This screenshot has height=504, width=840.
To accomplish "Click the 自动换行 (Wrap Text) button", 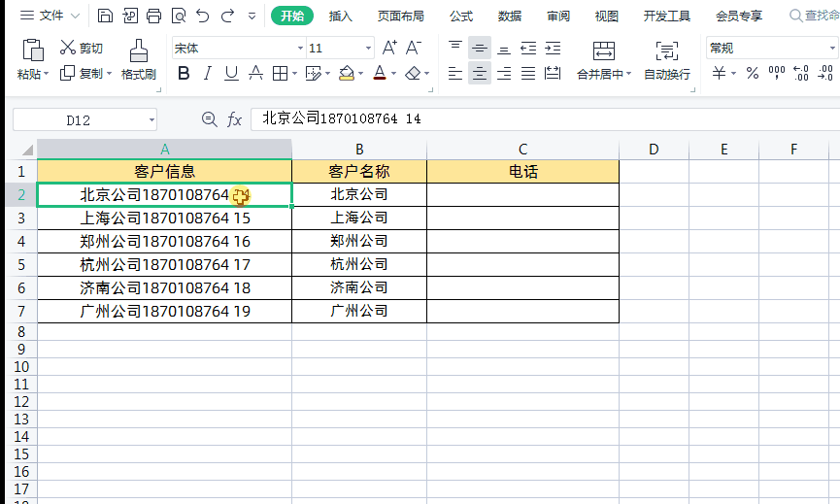I will tap(667, 59).
